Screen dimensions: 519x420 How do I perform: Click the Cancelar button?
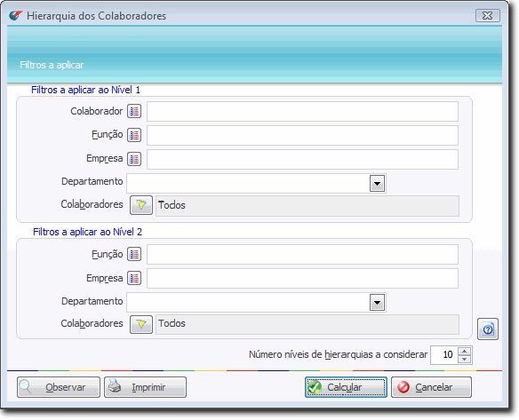point(431,387)
